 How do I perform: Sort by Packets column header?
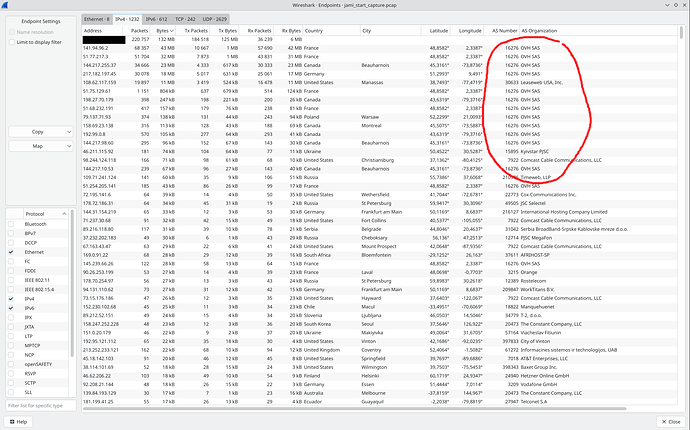pyautogui.click(x=138, y=31)
